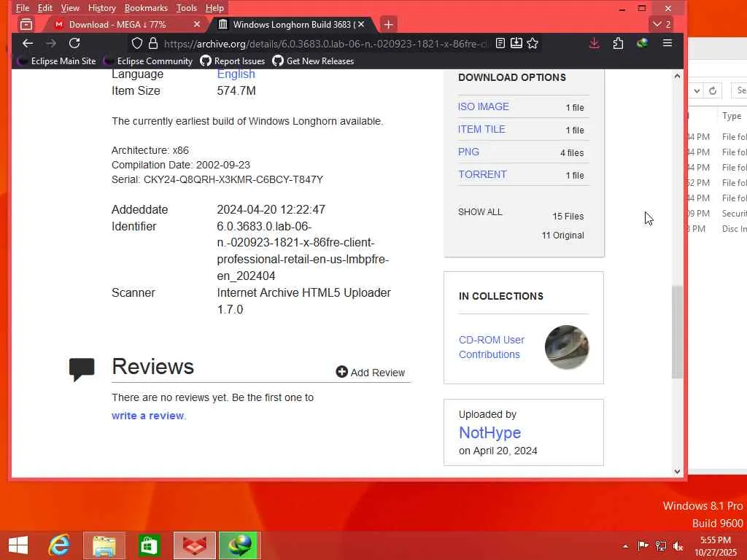Show hidden system tray icons
747x560 pixels.
coord(625,546)
